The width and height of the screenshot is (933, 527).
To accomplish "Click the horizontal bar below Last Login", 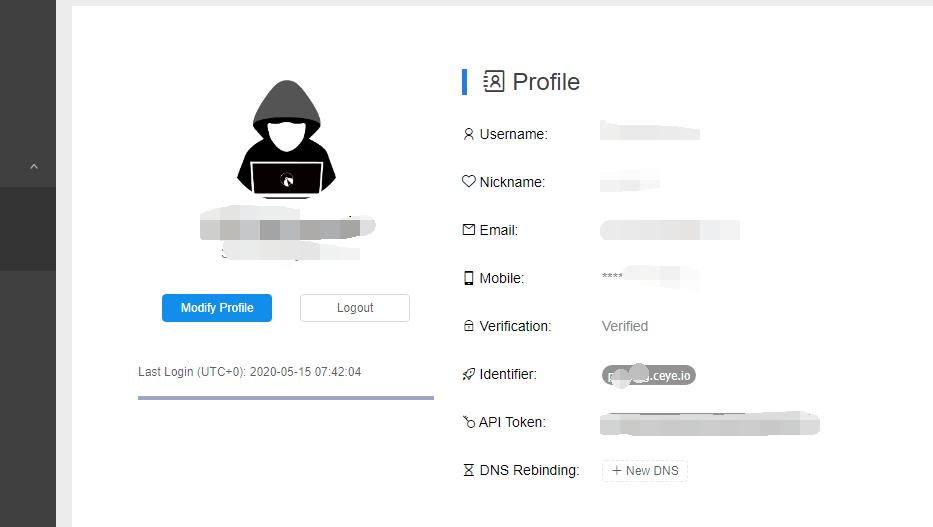I will [x=285, y=398].
